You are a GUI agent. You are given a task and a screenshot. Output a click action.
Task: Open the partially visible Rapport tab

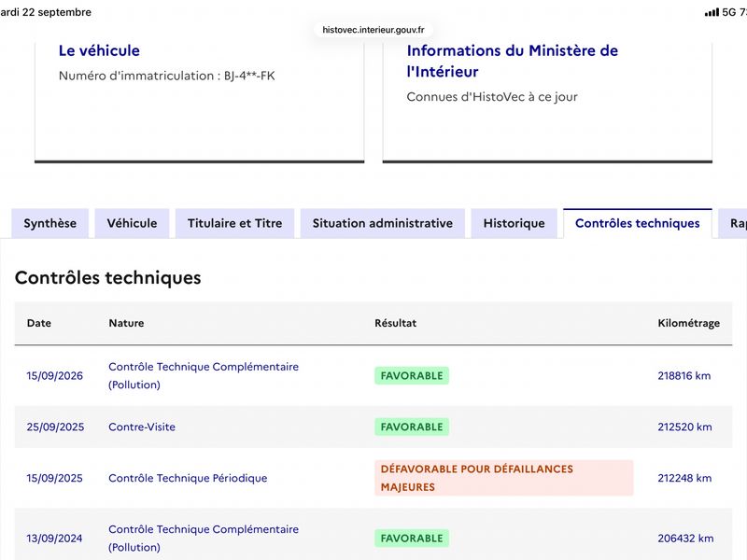click(734, 223)
